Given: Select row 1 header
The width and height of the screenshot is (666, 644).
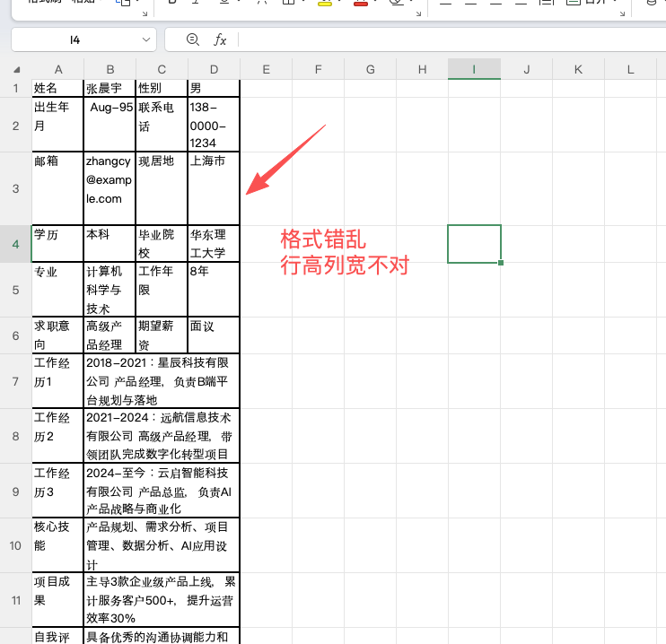Looking at the screenshot, I should point(16,88).
